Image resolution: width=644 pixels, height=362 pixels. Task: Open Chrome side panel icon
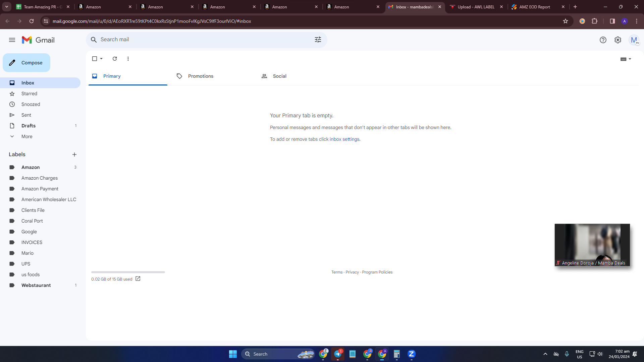pyautogui.click(x=612, y=21)
